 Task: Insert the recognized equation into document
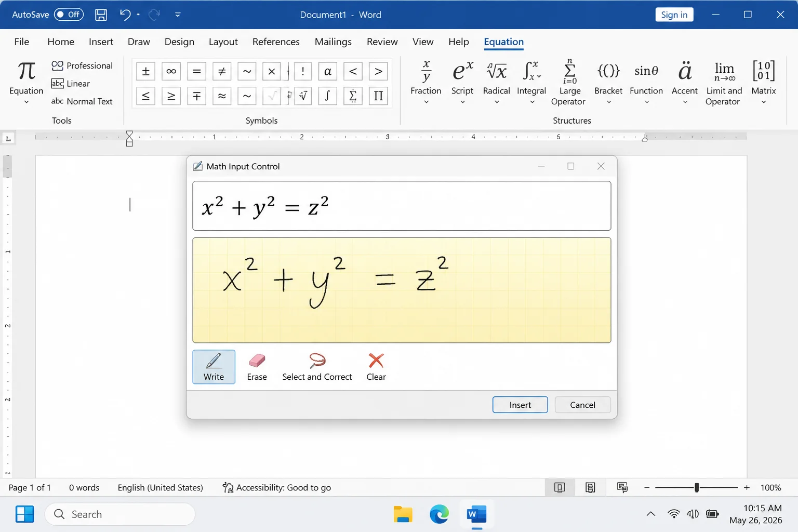520,405
